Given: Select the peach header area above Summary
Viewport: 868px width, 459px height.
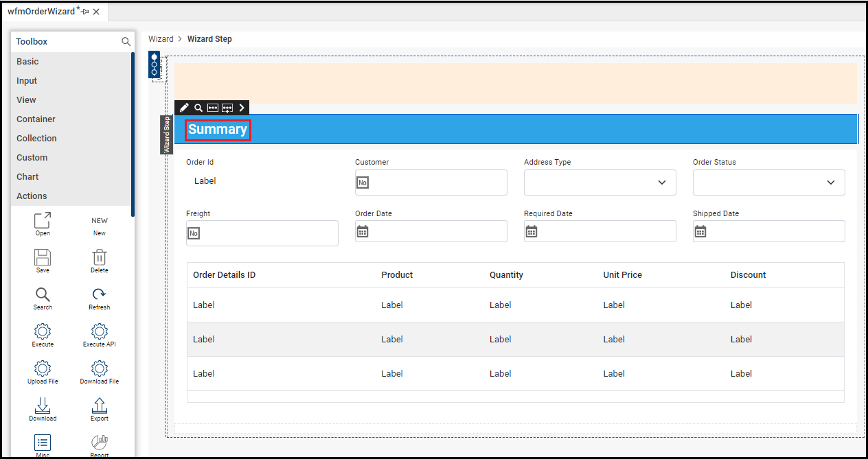Looking at the screenshot, I should (516, 83).
